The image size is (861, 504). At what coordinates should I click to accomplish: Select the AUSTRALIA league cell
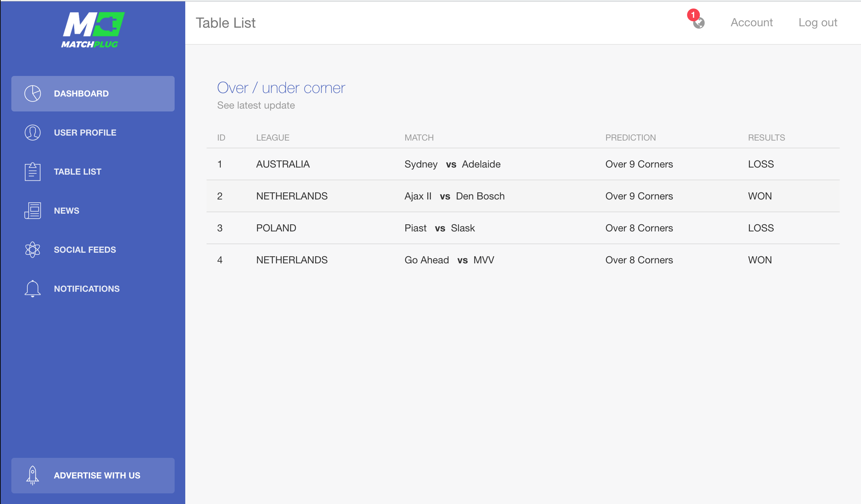283,164
